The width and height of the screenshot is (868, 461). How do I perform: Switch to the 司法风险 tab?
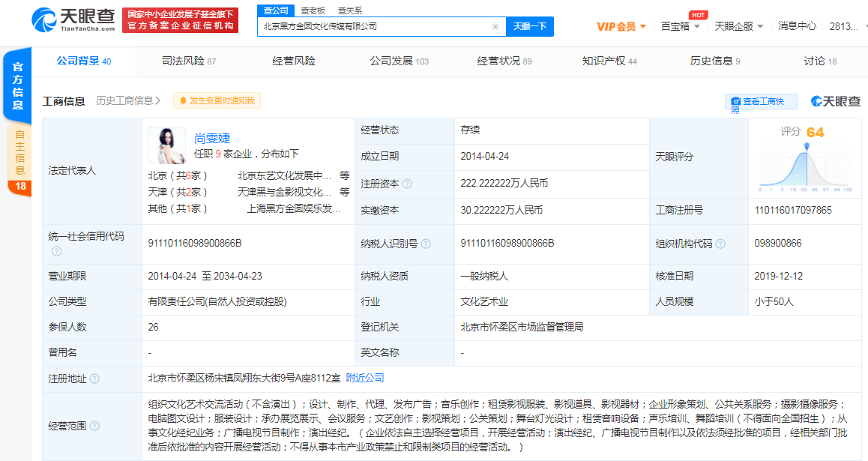tap(189, 61)
